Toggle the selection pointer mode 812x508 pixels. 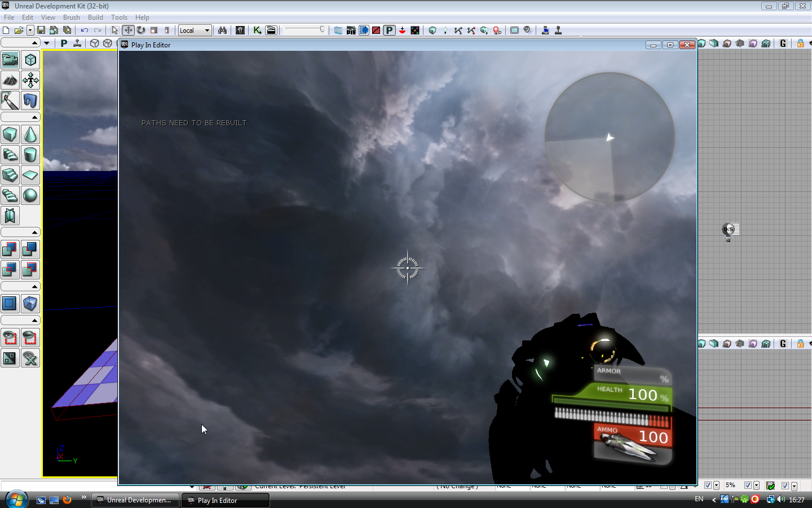[x=115, y=30]
